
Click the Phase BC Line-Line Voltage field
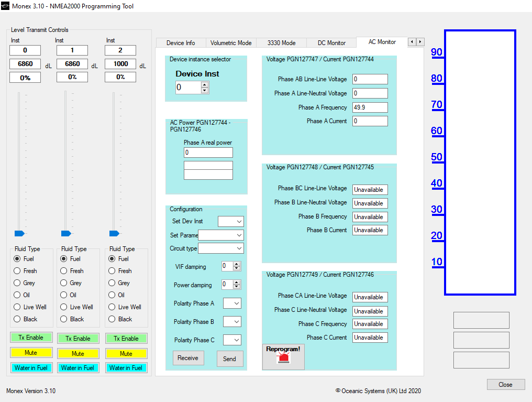pyautogui.click(x=370, y=189)
